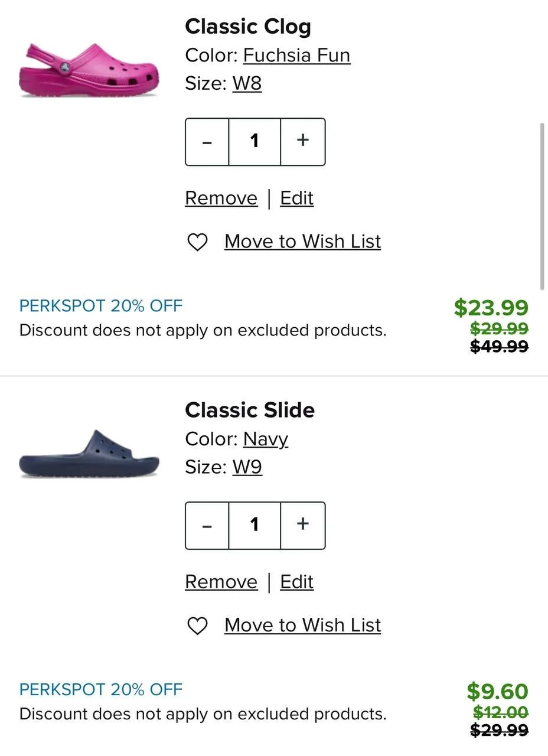Viewport: 548px width, 756px height.
Task: Click the heart icon for Classic Slide
Action: [x=197, y=626]
